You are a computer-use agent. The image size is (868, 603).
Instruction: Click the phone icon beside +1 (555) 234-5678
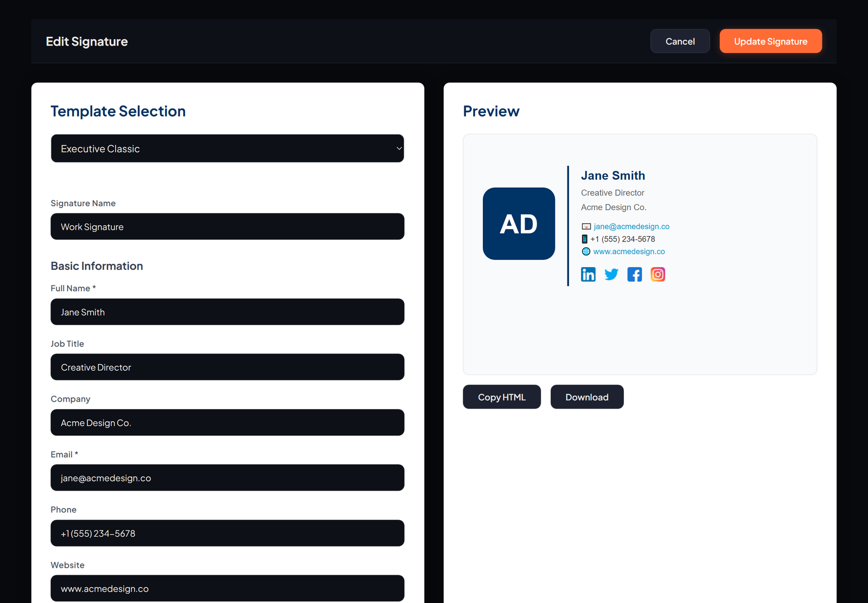click(x=585, y=239)
